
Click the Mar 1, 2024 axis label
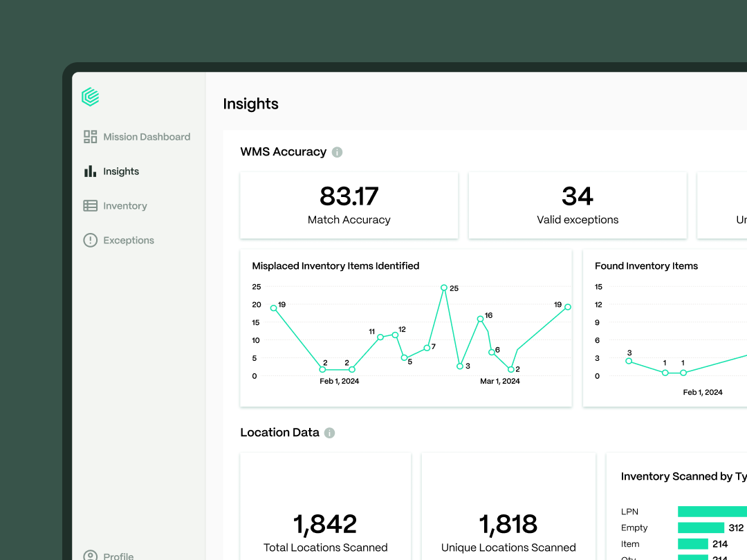point(500,381)
